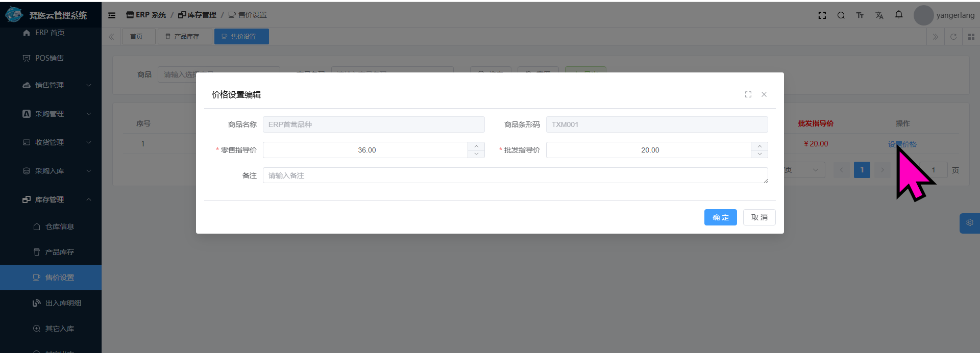980x353 pixels.
Task: Open the language translation icon
Action: [x=879, y=15]
